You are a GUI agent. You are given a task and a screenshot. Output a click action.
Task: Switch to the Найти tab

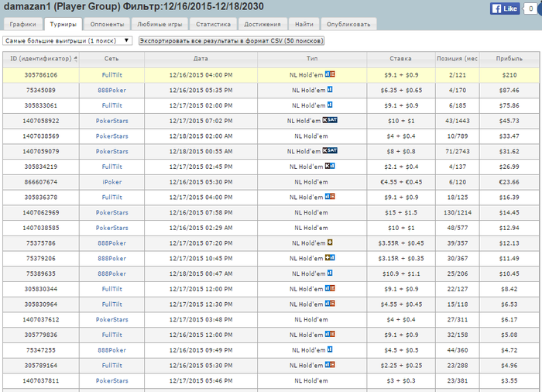pyautogui.click(x=304, y=24)
